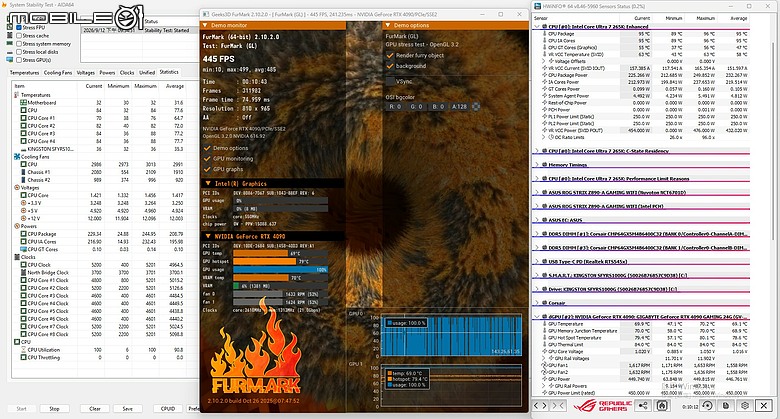Enable the VSync checkbox in FurMark

click(390, 81)
